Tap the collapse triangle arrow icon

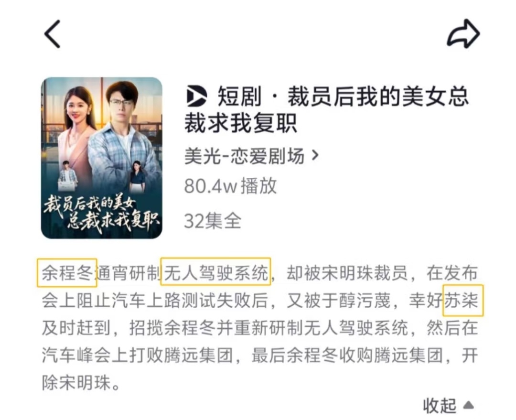[x=468, y=405]
